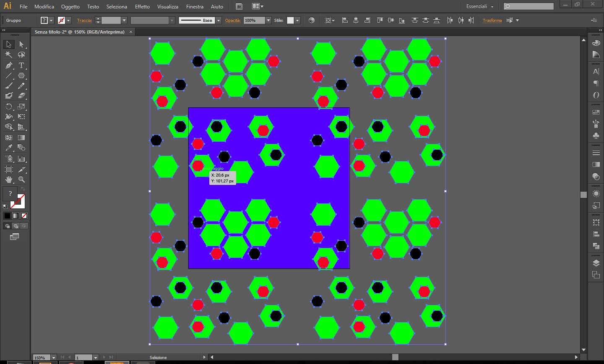This screenshot has height=364, width=604.
Task: Choose the Symbol Sprayer tool
Action: (9, 159)
